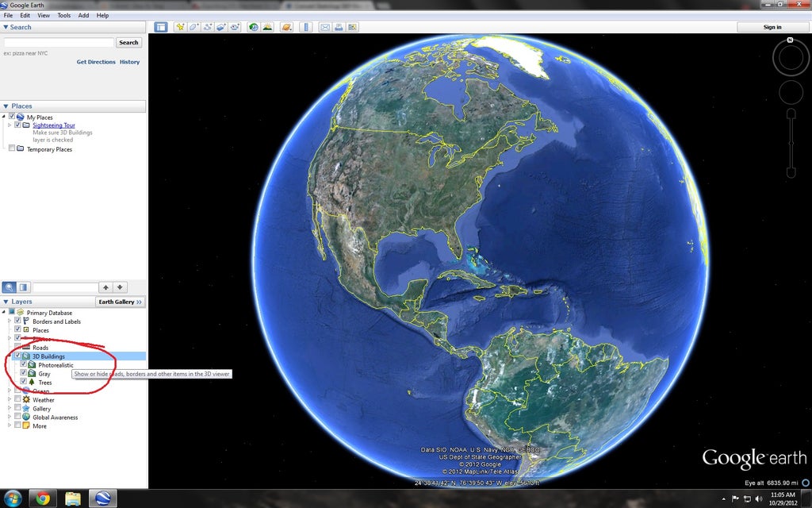Add a placemark with the pushpin icon
Image resolution: width=812 pixels, height=508 pixels.
click(x=180, y=27)
